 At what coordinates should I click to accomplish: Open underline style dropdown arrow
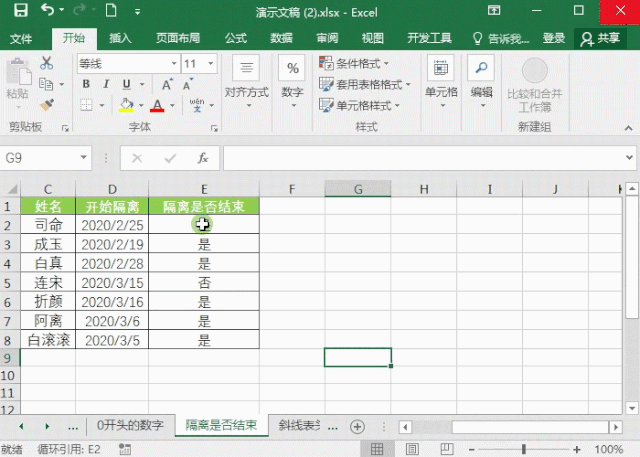click(x=142, y=84)
